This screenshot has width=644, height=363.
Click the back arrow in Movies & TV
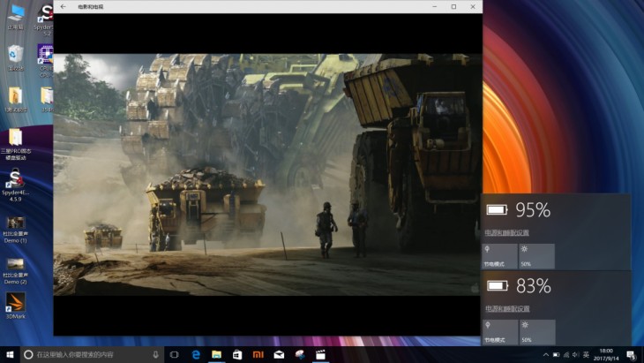click(x=63, y=6)
